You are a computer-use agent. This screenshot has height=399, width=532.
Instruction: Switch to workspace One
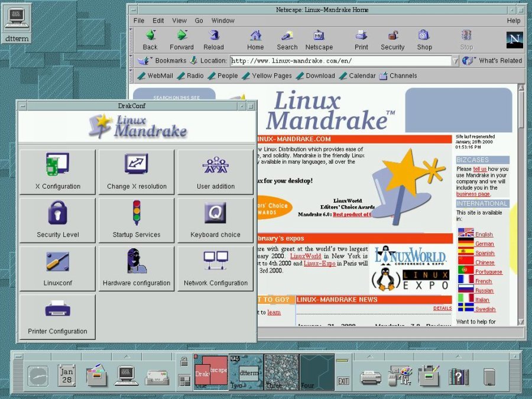point(210,372)
